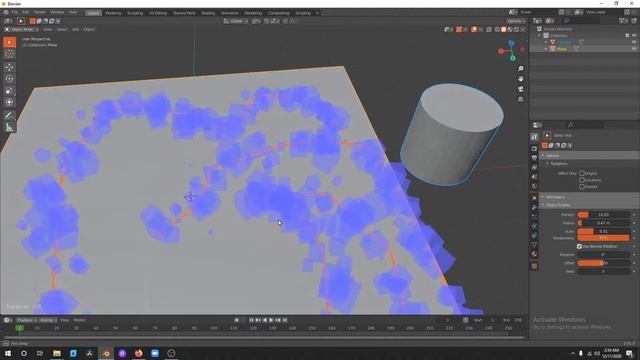Click the viewport zoom magnifier icon

tap(520, 69)
